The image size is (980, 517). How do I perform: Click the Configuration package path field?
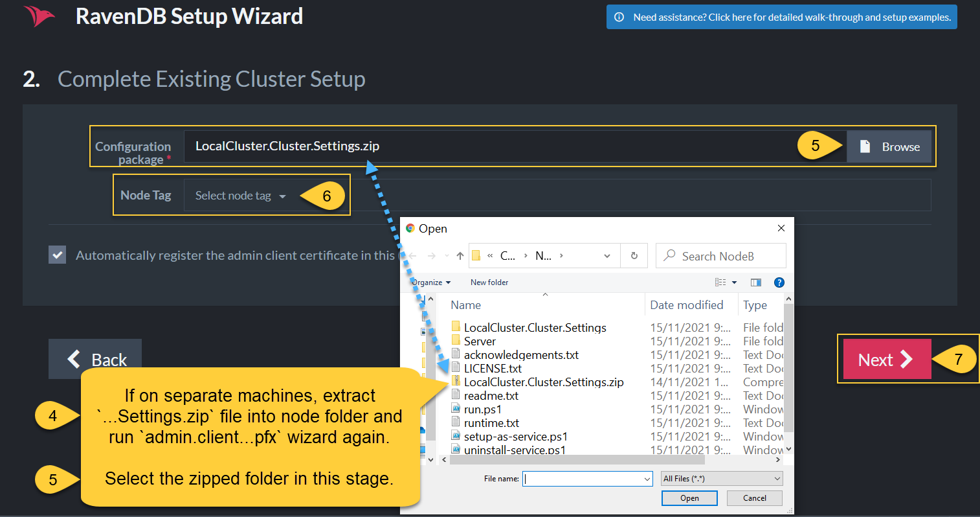(515, 146)
